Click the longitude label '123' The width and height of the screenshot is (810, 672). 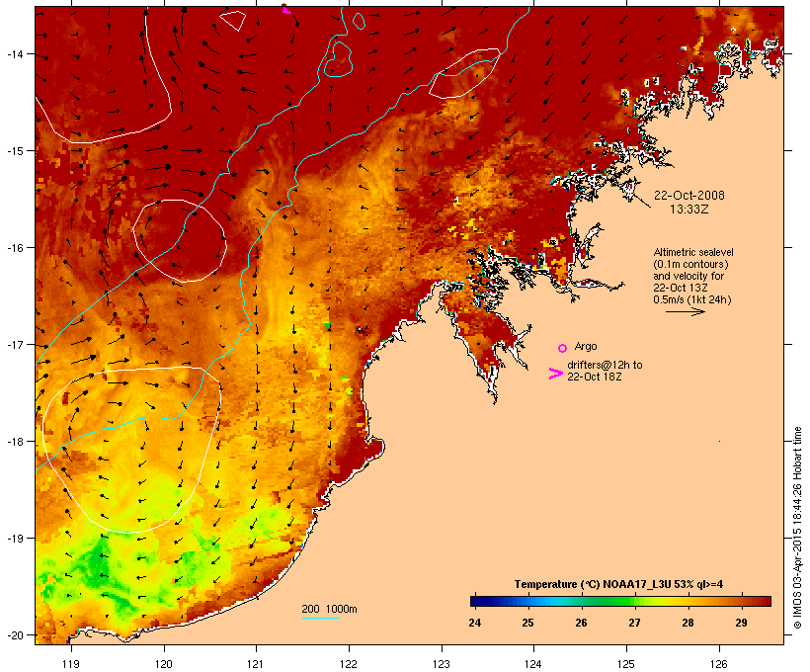(442, 664)
